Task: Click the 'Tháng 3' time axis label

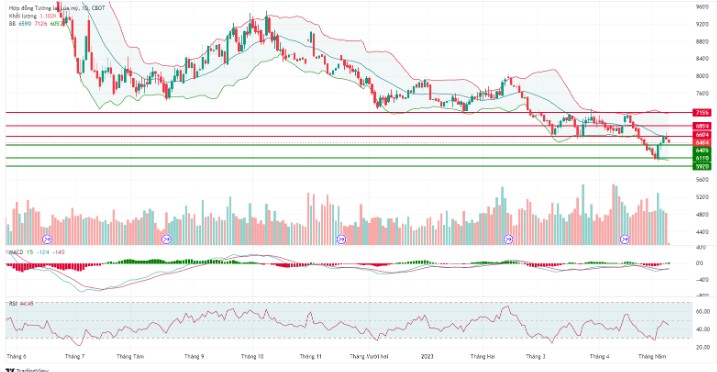Action: [535, 356]
